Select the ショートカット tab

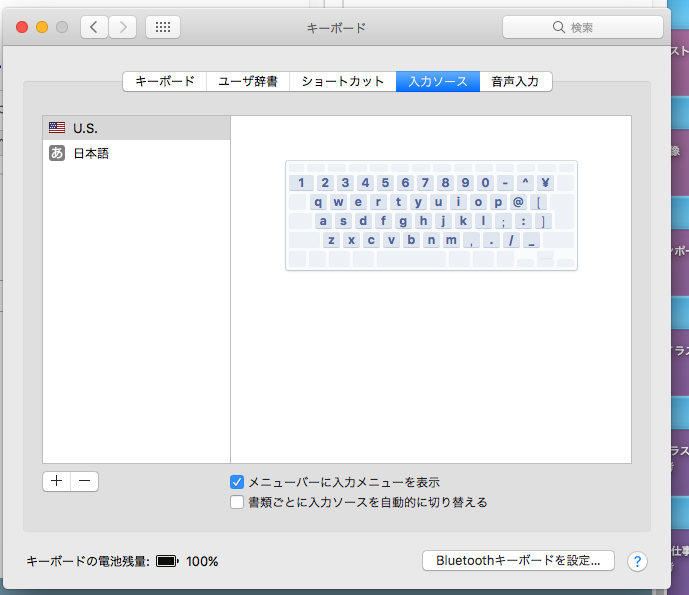click(343, 82)
